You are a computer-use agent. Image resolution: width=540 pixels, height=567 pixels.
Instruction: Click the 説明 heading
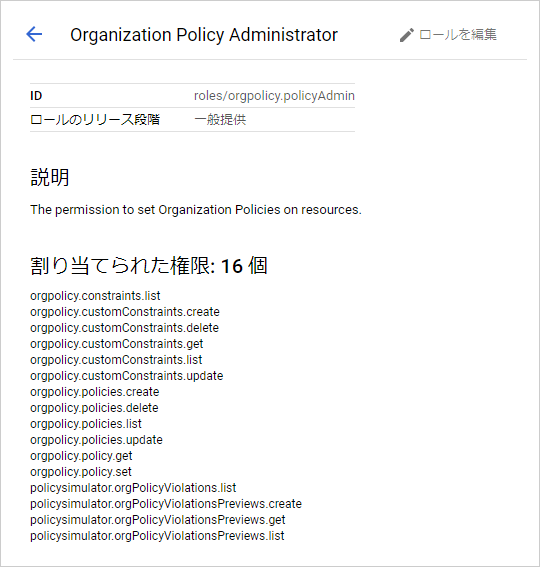tap(50, 177)
